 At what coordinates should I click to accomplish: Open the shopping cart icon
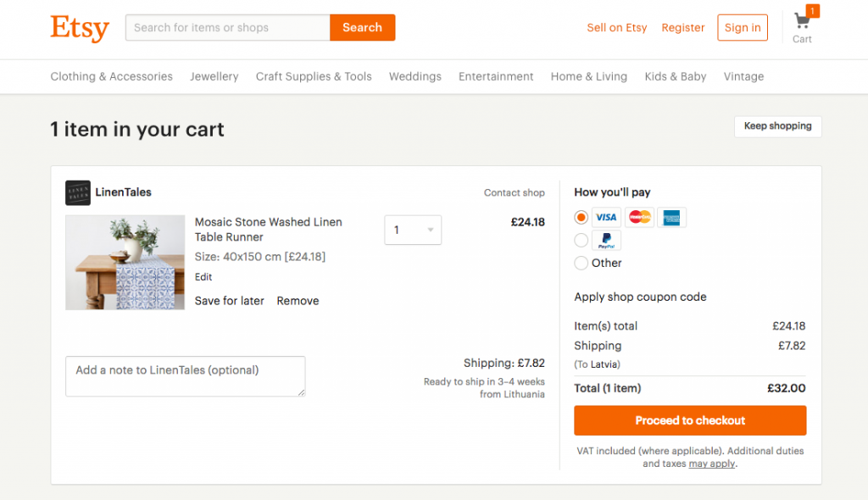click(x=802, y=21)
